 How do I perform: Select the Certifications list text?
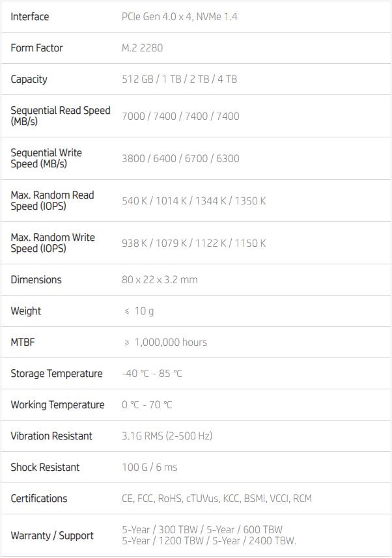pyautogui.click(x=216, y=499)
